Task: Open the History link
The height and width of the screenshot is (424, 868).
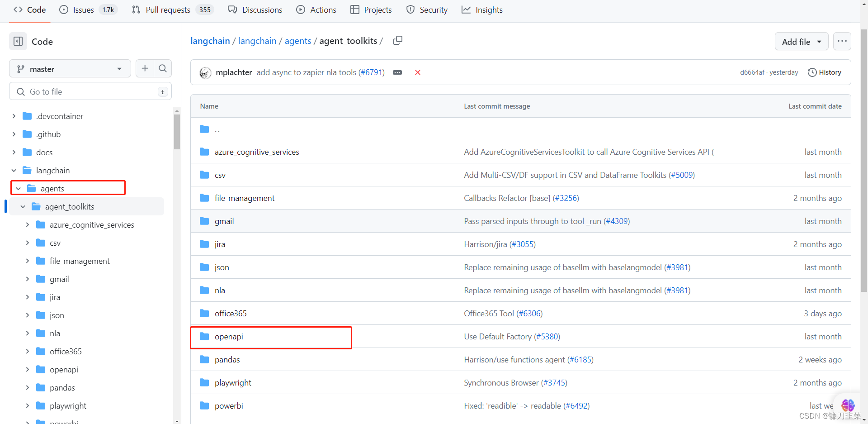Action: click(825, 72)
